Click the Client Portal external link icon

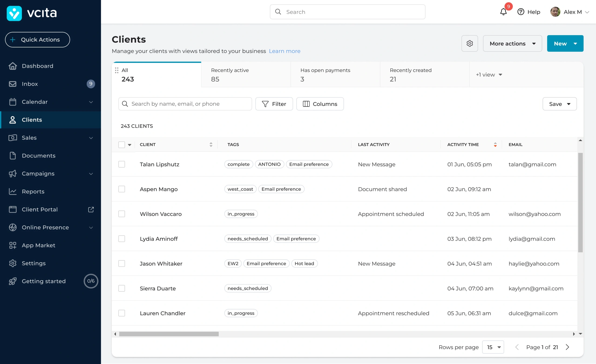pos(91,209)
